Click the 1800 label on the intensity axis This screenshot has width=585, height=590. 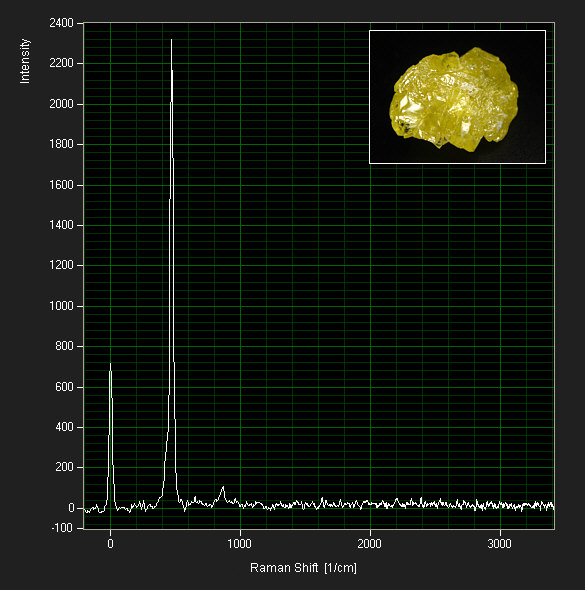[61, 144]
